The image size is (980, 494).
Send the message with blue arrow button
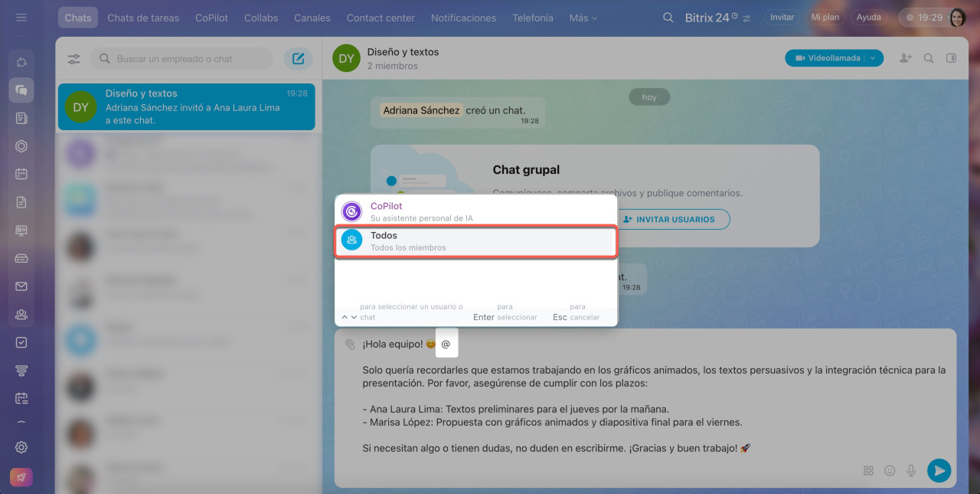coord(939,470)
